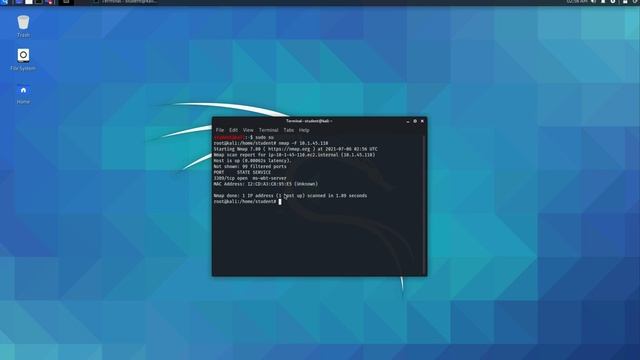Screen dimensions: 640x360
Task: Click the terminal vertical scrollbar
Action: tap(425, 205)
